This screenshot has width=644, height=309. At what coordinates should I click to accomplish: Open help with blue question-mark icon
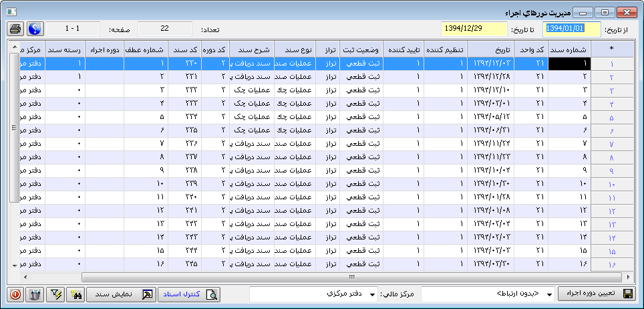coord(35,29)
